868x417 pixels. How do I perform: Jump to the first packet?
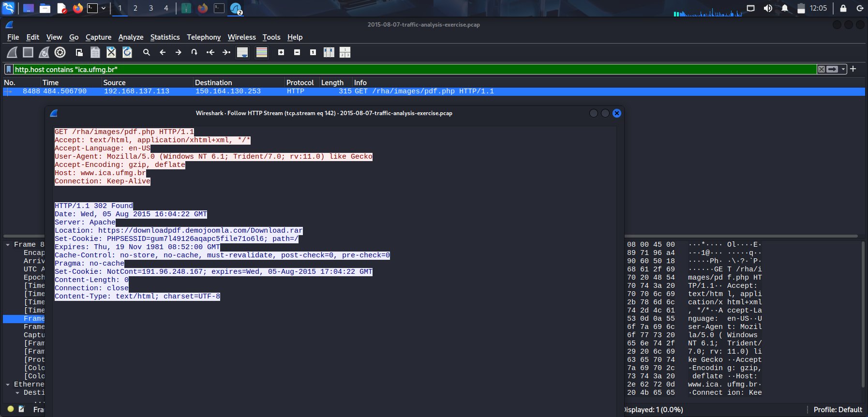point(210,52)
